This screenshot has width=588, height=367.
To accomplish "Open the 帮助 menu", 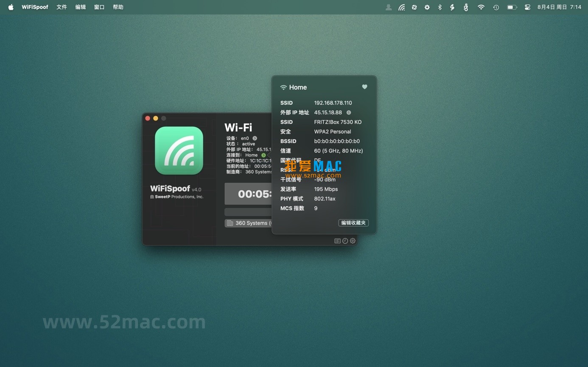I will [x=118, y=7].
